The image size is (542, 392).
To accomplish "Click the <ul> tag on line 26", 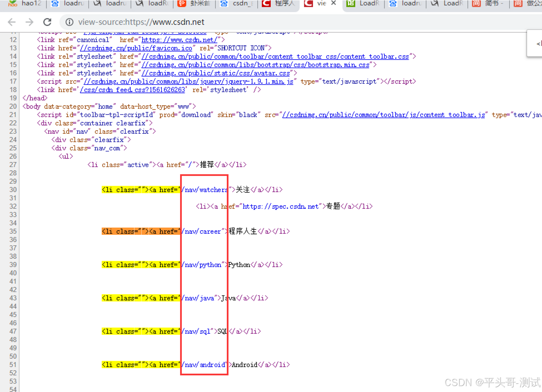I will pyautogui.click(x=66, y=156).
